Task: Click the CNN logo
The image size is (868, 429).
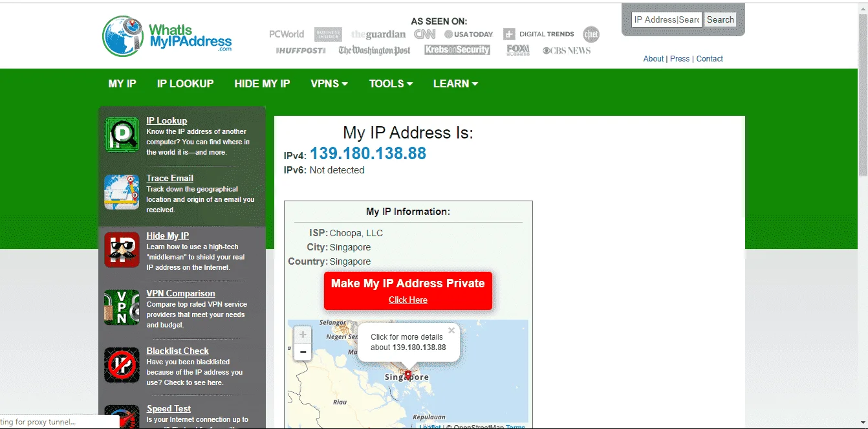Action: click(x=425, y=34)
